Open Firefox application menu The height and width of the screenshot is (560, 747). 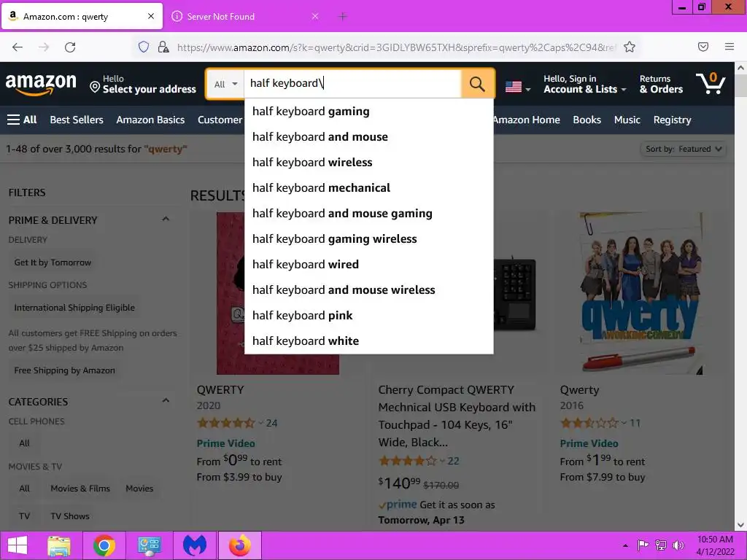729,47
